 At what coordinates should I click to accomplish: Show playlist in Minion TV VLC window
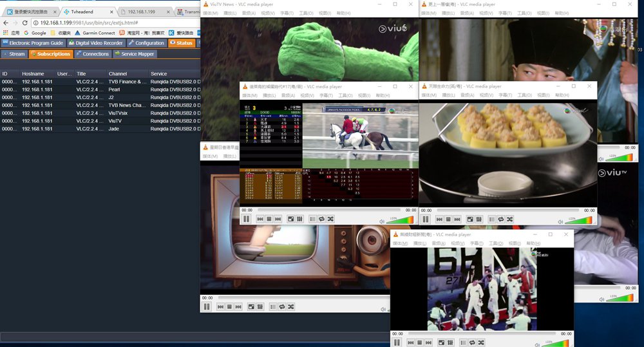point(272,306)
